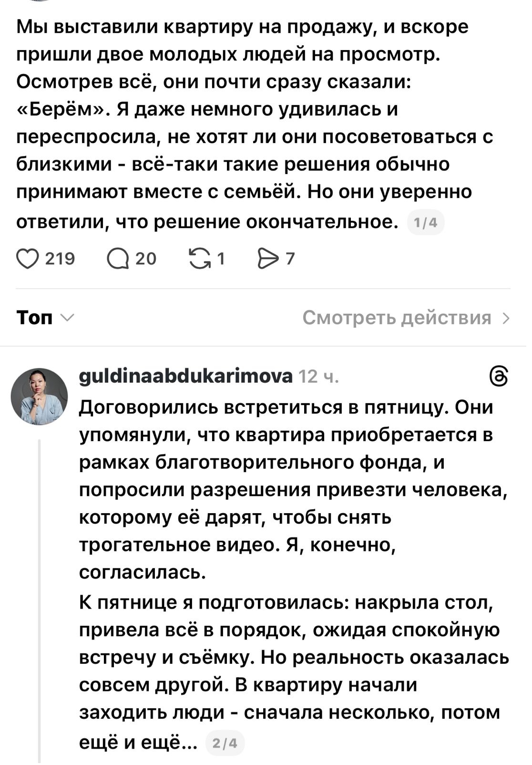This screenshot has height=765, width=532.
Task: Repost using the circular arrows icon
Action: click(x=200, y=258)
